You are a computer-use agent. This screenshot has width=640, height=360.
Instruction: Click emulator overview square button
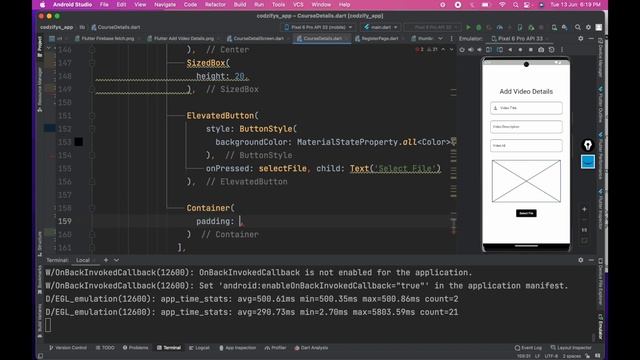pyautogui.click(x=531, y=50)
